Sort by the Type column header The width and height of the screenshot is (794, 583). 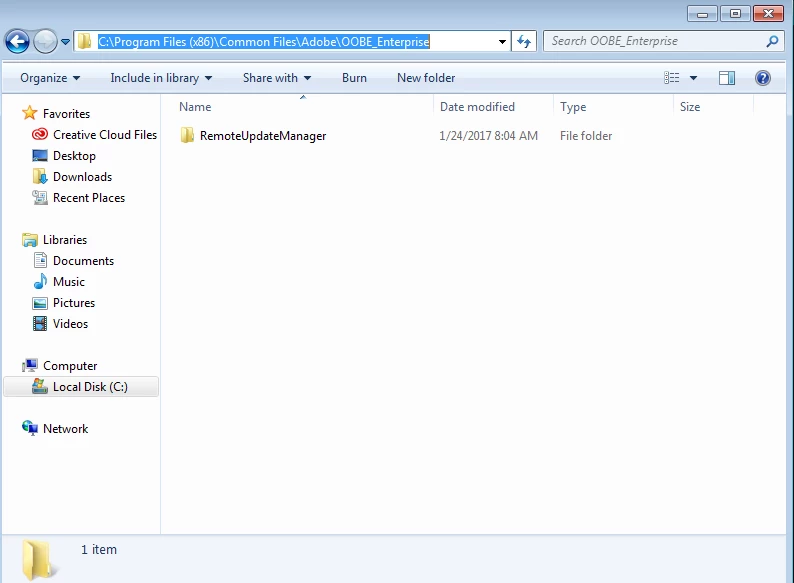point(614,107)
